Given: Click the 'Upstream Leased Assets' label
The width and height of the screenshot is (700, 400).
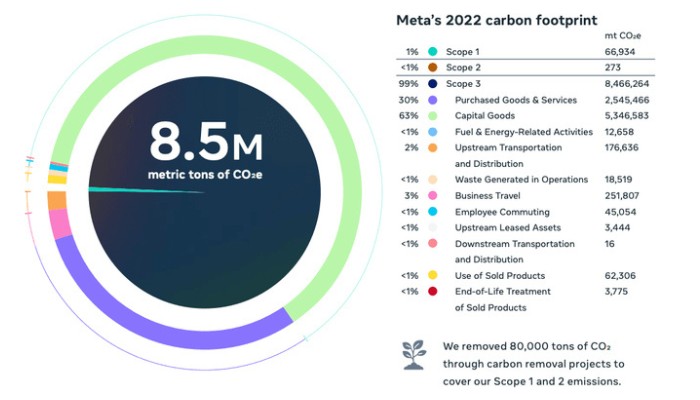Looking at the screenshot, I should point(508,228).
